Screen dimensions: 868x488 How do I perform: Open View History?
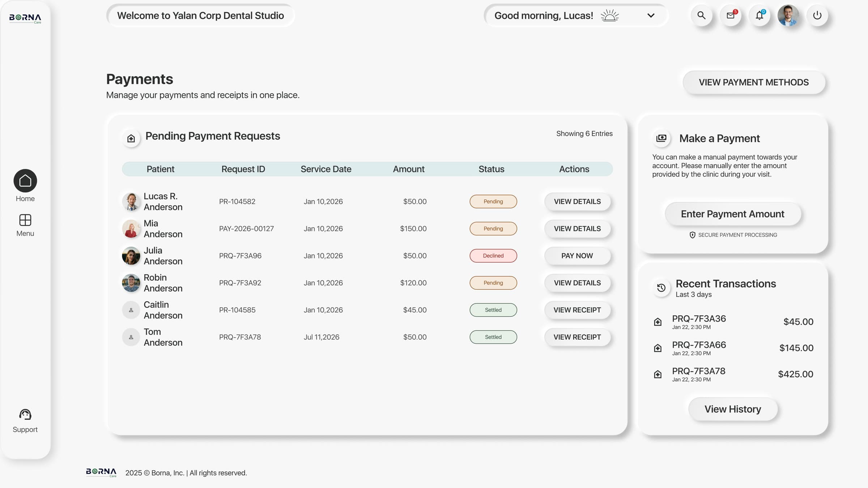[733, 409]
